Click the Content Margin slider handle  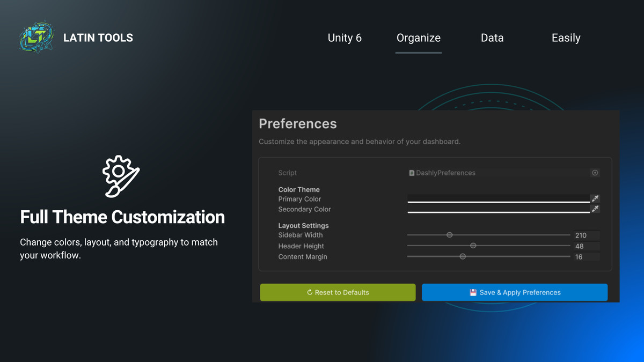[x=463, y=256]
